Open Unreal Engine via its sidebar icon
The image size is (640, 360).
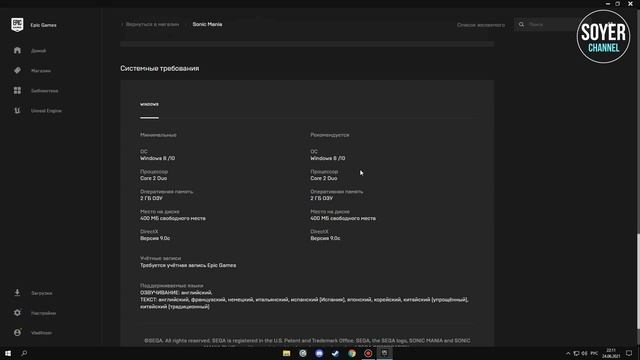pyautogui.click(x=17, y=111)
